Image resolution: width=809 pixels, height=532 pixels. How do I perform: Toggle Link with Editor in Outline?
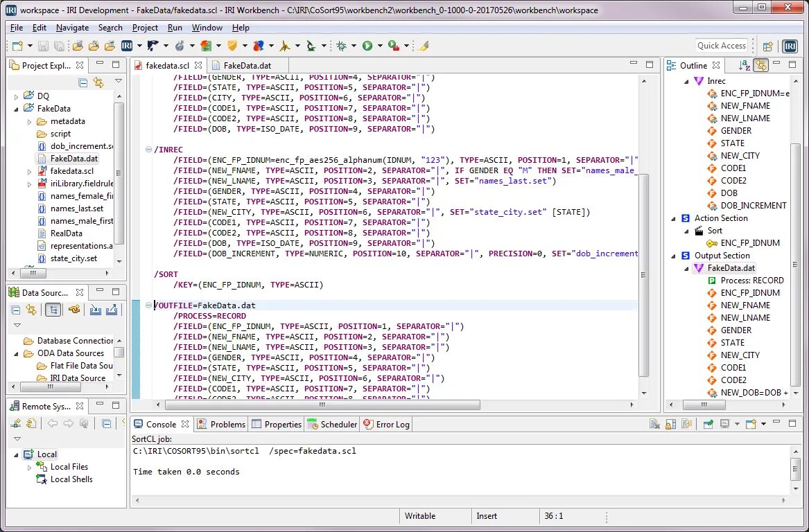point(760,65)
